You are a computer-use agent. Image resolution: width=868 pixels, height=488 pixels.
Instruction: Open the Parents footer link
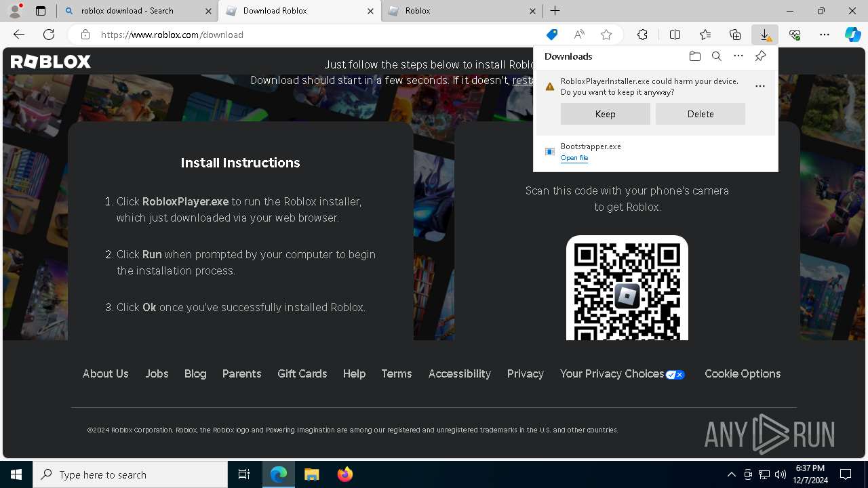241,373
